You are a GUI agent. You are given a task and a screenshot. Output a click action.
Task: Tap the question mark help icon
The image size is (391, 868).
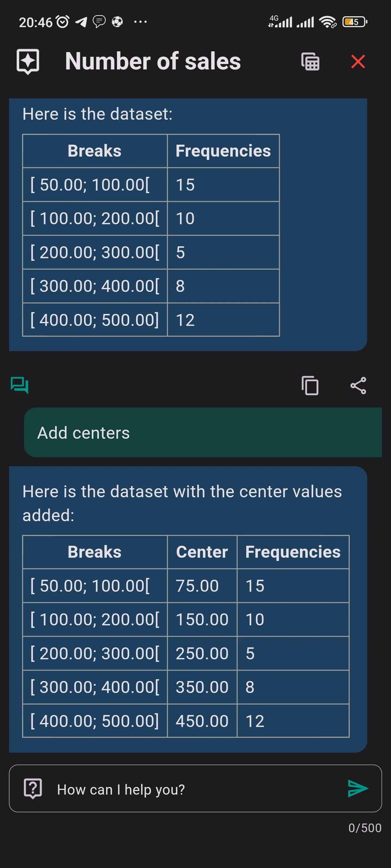[33, 788]
